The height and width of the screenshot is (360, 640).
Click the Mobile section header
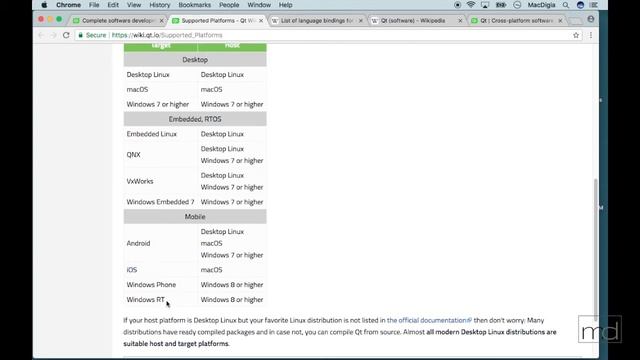[195, 217]
